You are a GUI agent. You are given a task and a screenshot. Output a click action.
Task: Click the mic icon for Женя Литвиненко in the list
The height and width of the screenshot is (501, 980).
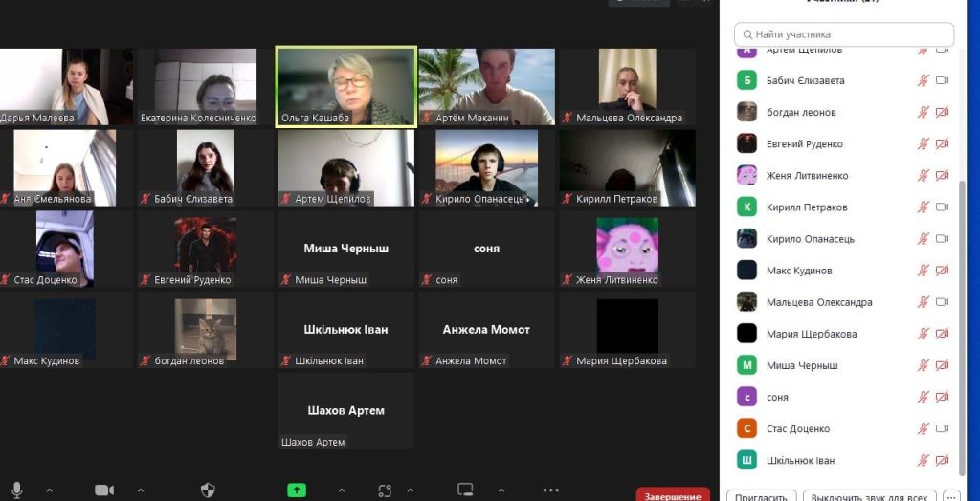click(924, 176)
